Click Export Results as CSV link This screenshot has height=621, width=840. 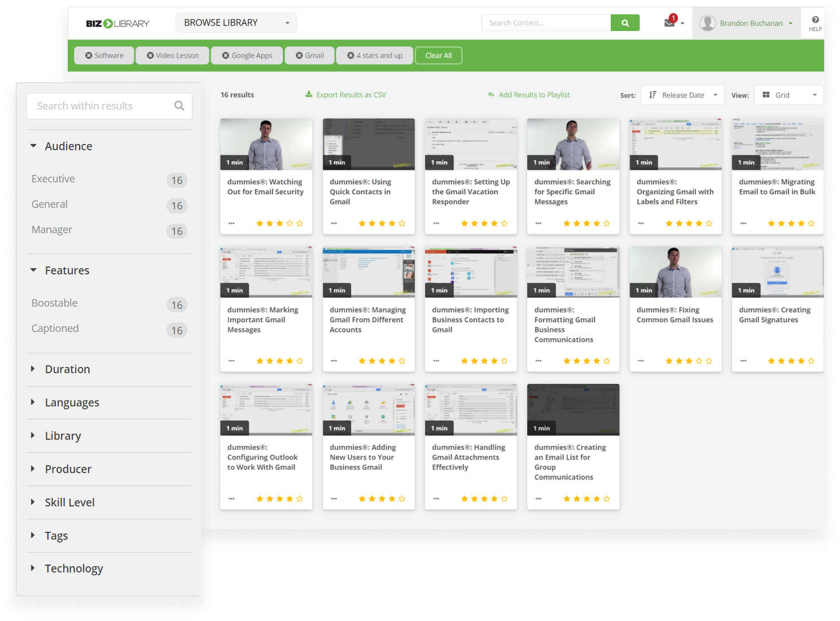[x=351, y=95]
